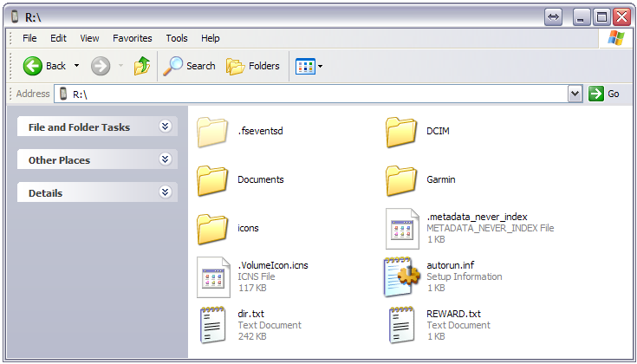
Task: Select the .metadata_never_index file icon
Action: pyautogui.click(x=402, y=229)
